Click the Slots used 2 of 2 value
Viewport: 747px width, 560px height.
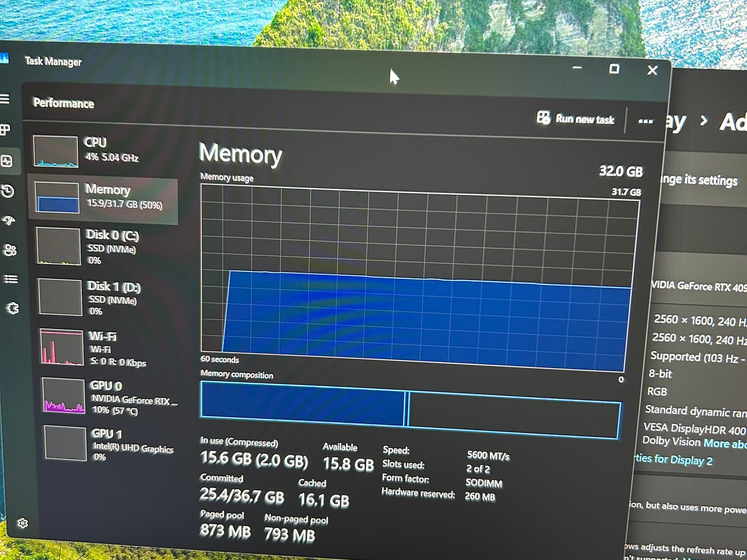pos(478,469)
